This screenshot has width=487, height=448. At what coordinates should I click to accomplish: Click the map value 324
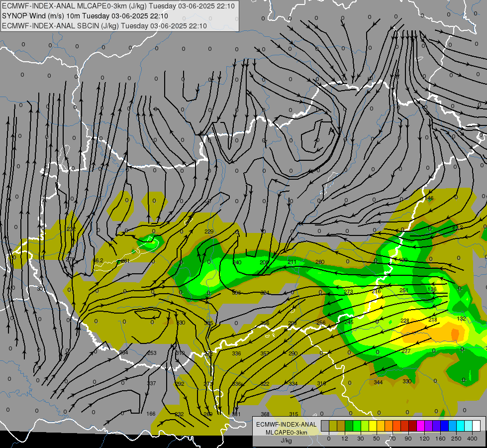coord(265,293)
